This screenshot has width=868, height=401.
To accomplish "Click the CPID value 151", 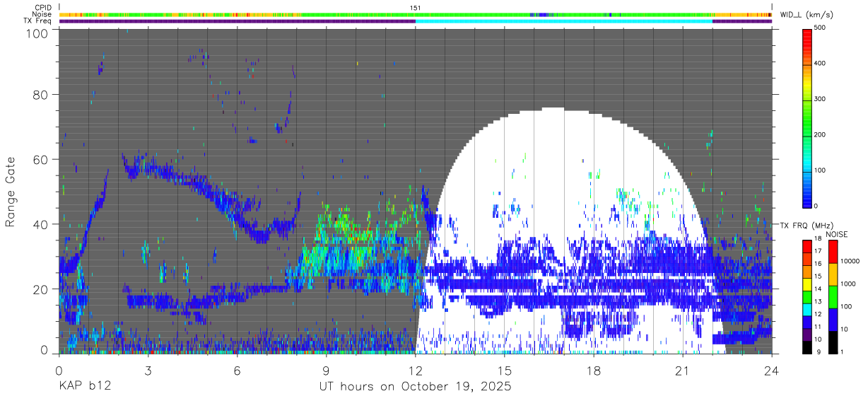I will tap(416, 8).
